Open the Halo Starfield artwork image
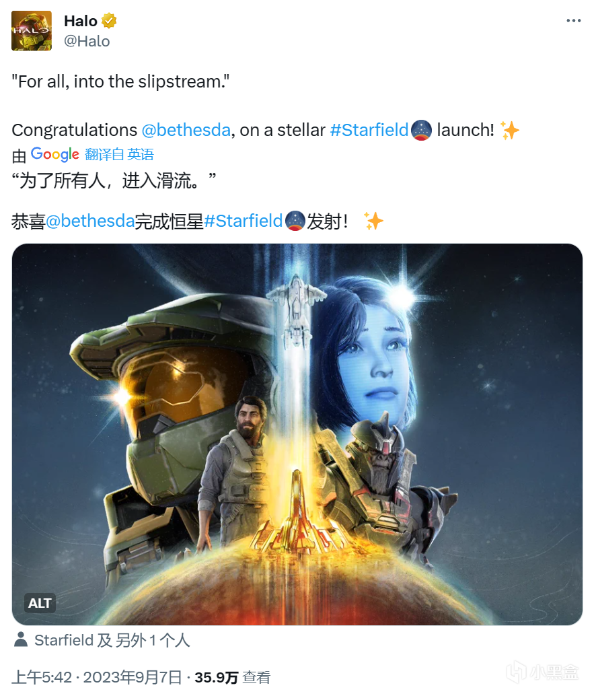The image size is (596, 700). (x=297, y=434)
